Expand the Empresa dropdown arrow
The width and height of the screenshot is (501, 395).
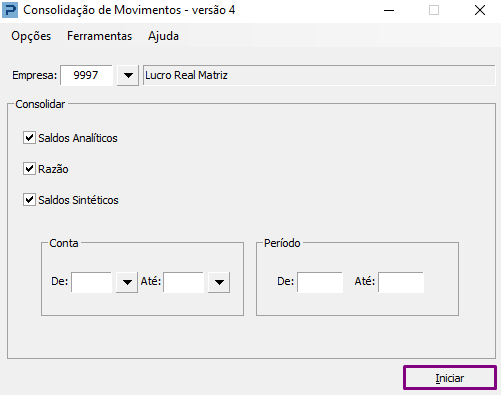coord(128,75)
